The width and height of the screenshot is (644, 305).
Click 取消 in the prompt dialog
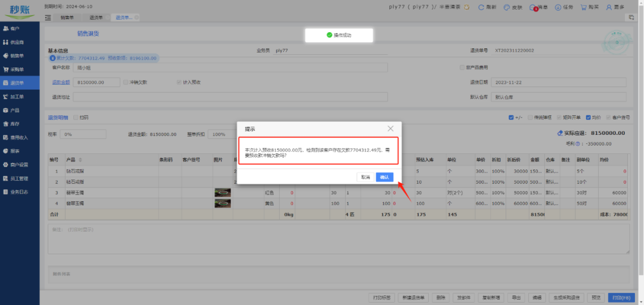tap(365, 177)
